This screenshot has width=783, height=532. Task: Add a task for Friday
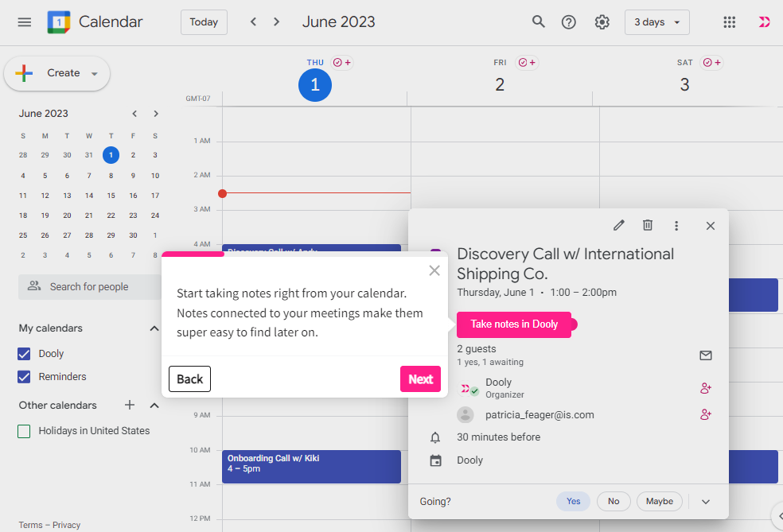pos(527,62)
